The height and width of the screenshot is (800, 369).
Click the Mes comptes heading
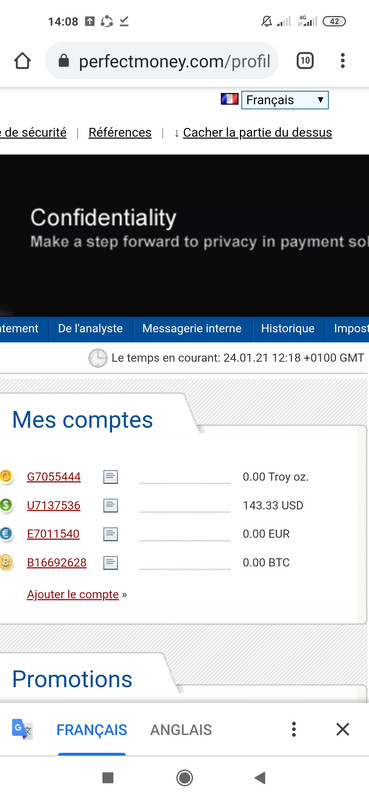click(x=82, y=420)
